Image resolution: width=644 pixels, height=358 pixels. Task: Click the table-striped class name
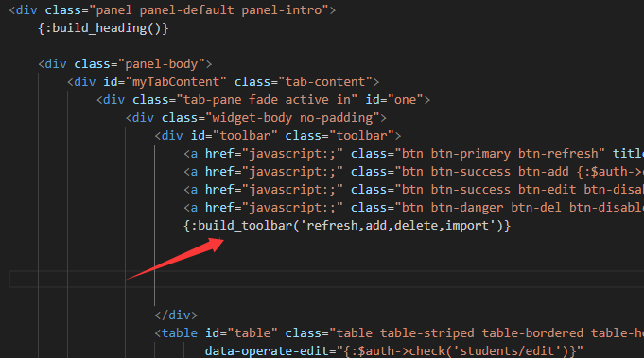point(427,333)
